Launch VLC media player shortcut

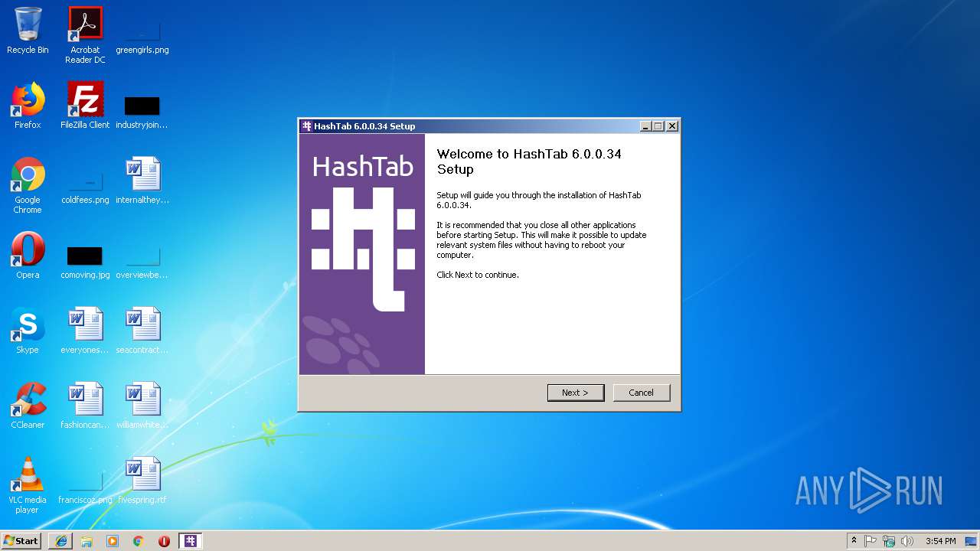[x=28, y=485]
